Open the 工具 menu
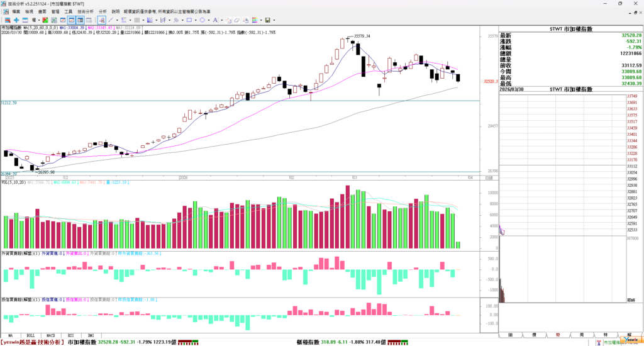This screenshot has height=346, width=644. [x=69, y=11]
